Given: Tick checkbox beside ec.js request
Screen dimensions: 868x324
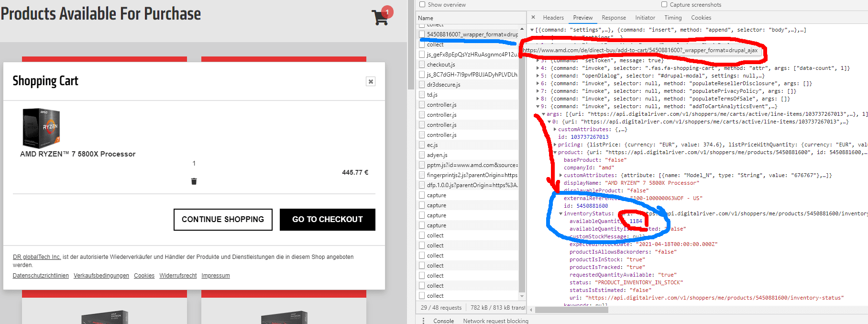Looking at the screenshot, I should tap(422, 145).
